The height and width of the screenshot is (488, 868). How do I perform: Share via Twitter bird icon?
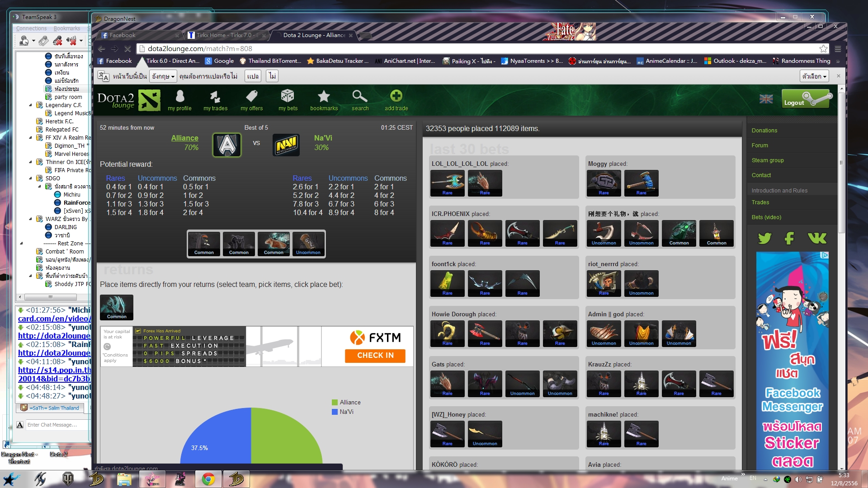(765, 238)
